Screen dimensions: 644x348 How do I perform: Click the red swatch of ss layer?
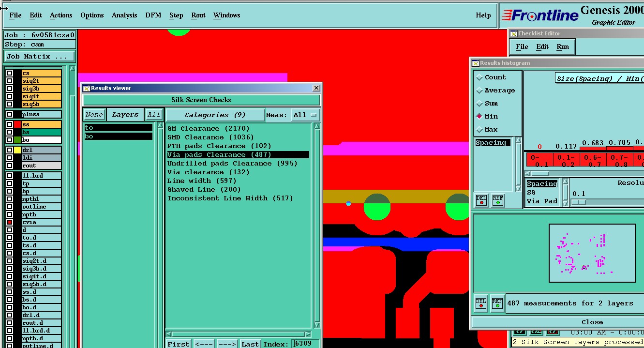[x=17, y=124]
